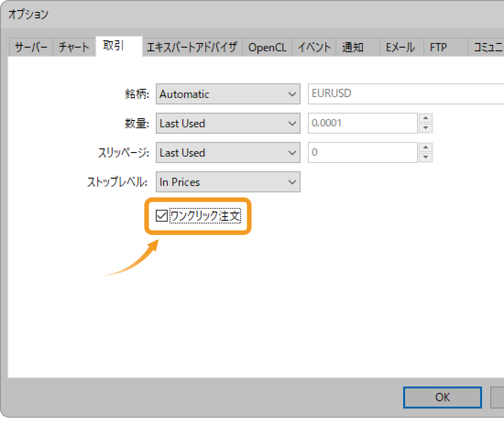504x436 pixels.
Task: Open the チャート tab
Action: pyautogui.click(x=74, y=47)
